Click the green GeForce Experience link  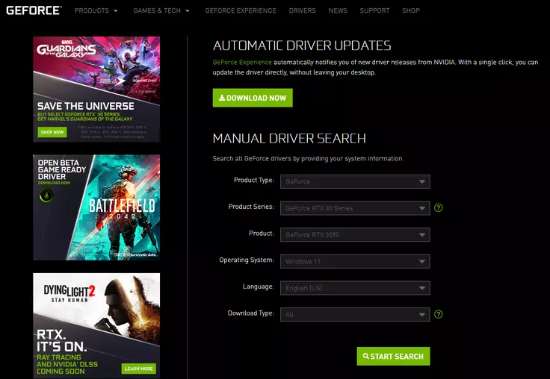click(242, 62)
